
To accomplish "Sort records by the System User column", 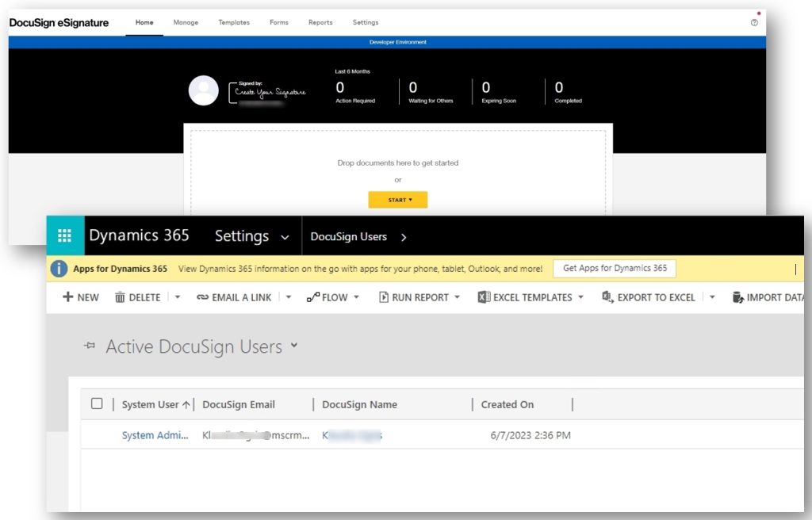I will point(150,403).
